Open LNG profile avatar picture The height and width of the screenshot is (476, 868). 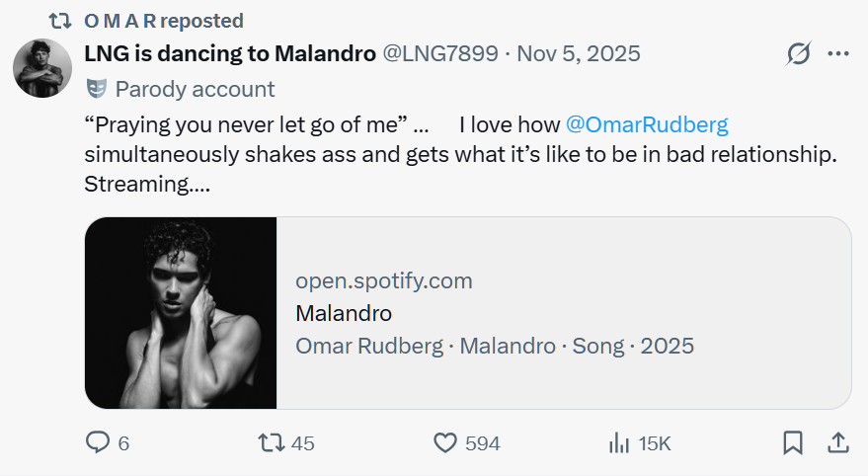click(x=42, y=69)
